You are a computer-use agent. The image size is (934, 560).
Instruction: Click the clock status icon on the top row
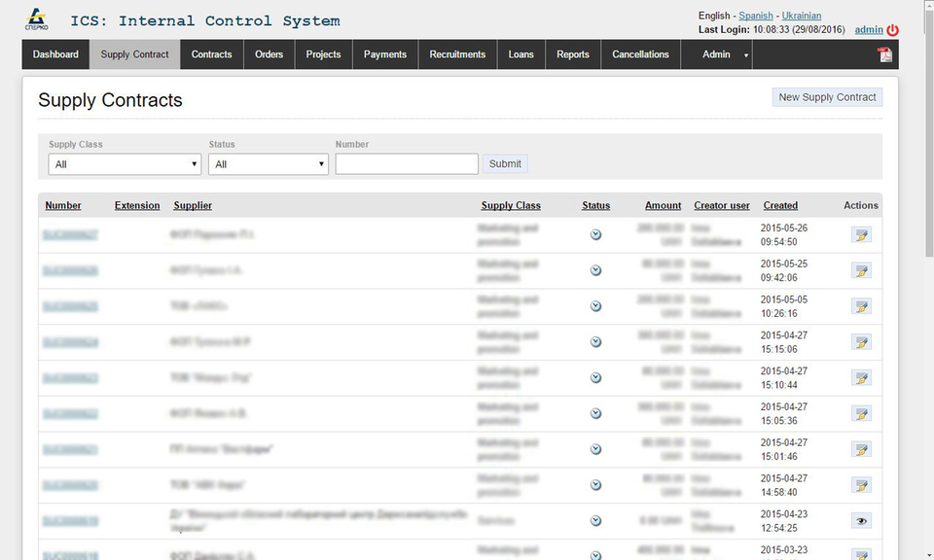595,234
